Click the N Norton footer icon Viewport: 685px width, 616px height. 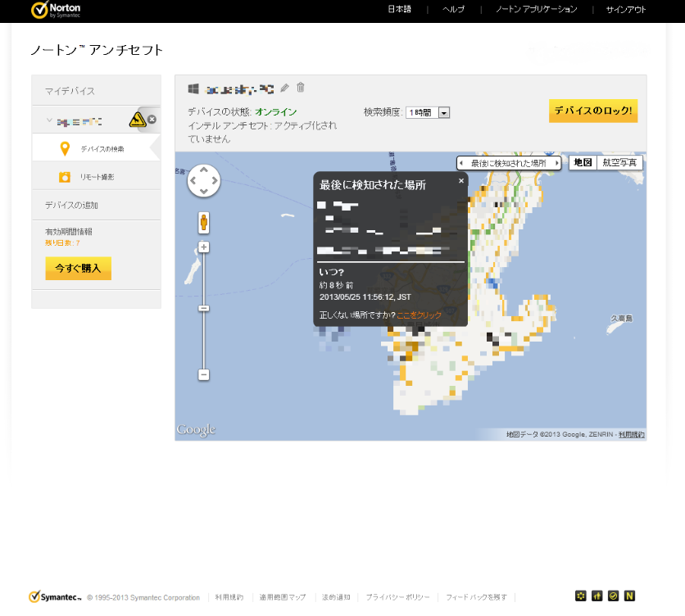[629, 596]
